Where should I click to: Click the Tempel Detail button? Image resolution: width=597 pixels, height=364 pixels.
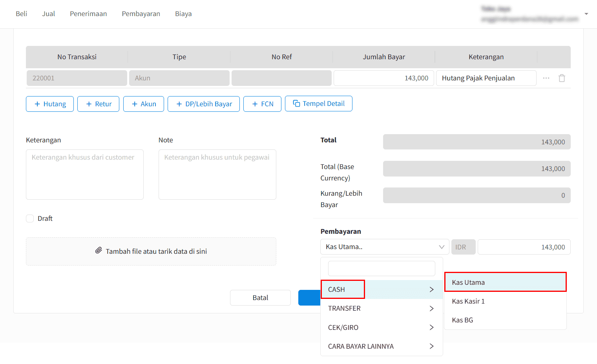tap(319, 104)
